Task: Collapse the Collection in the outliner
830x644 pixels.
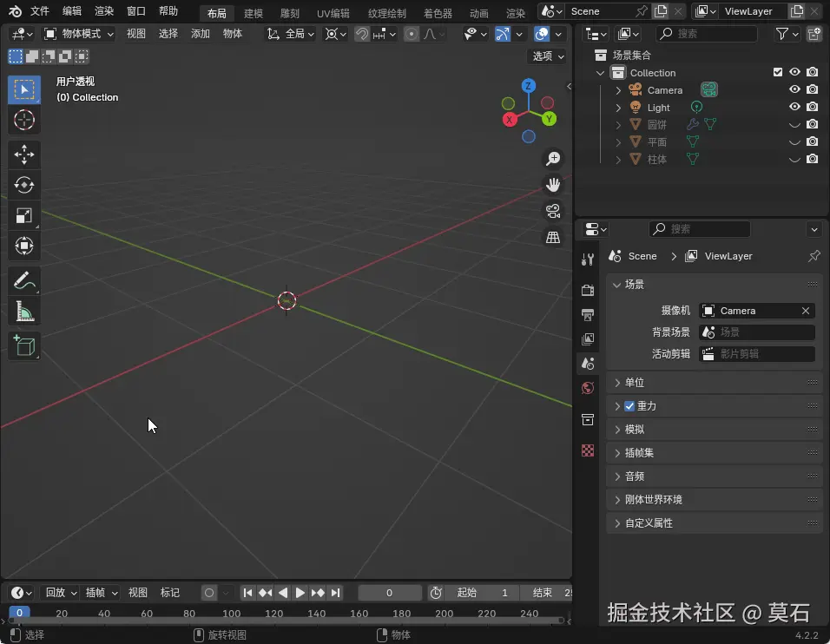Action: tap(599, 72)
